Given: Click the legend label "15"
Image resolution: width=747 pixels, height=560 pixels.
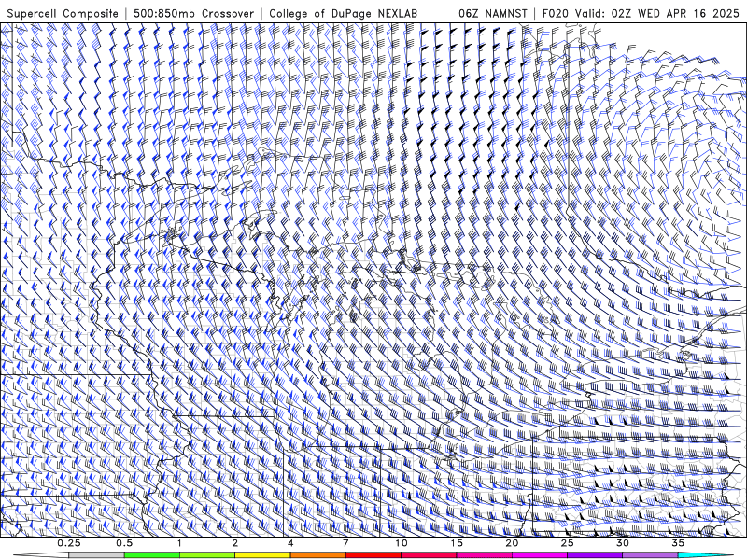Looking at the screenshot, I should click(x=457, y=543).
